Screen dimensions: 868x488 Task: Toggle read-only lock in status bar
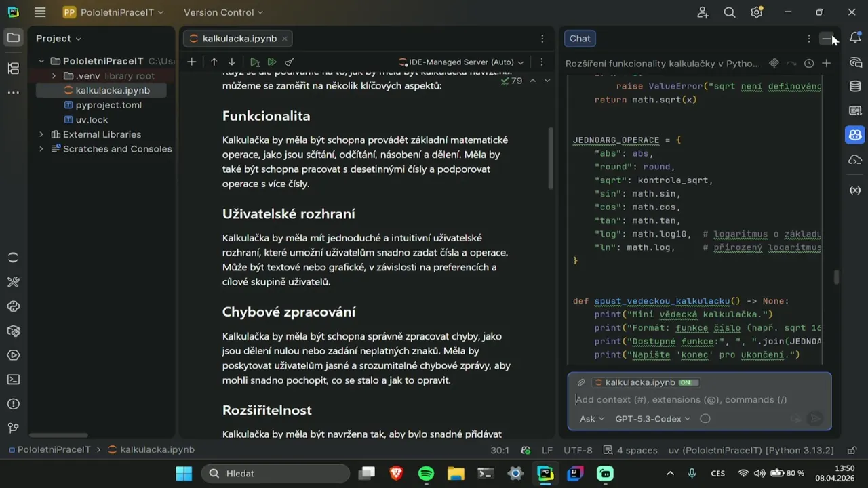pos(852,450)
